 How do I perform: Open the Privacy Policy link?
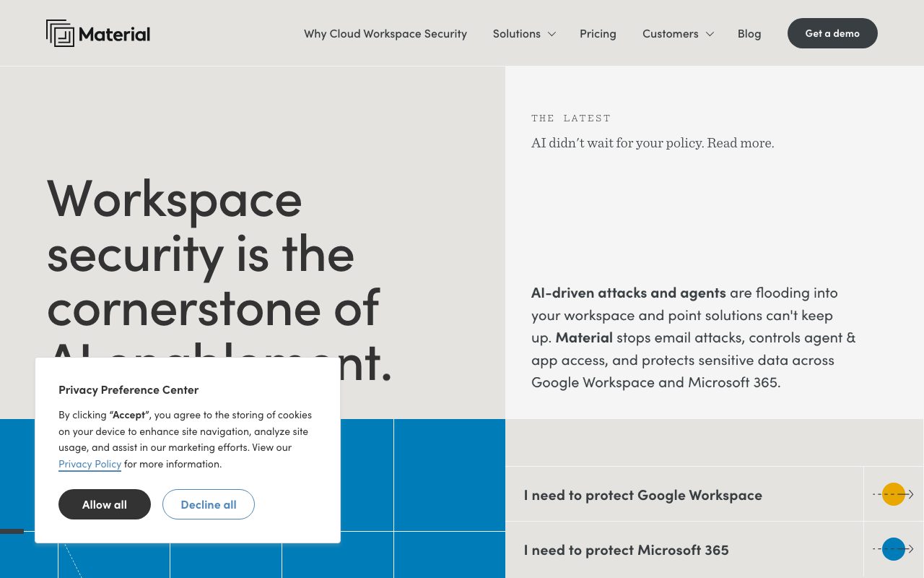tap(90, 464)
